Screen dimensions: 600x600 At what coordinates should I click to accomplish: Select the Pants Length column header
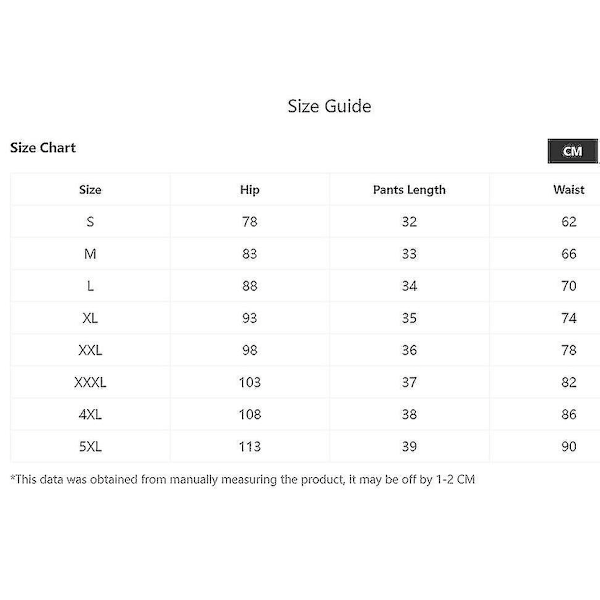coord(409,190)
